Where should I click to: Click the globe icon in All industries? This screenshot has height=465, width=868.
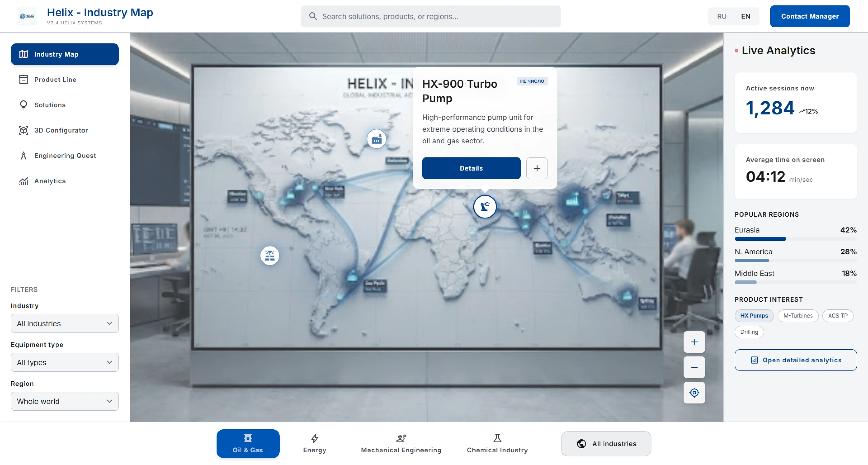pyautogui.click(x=581, y=444)
